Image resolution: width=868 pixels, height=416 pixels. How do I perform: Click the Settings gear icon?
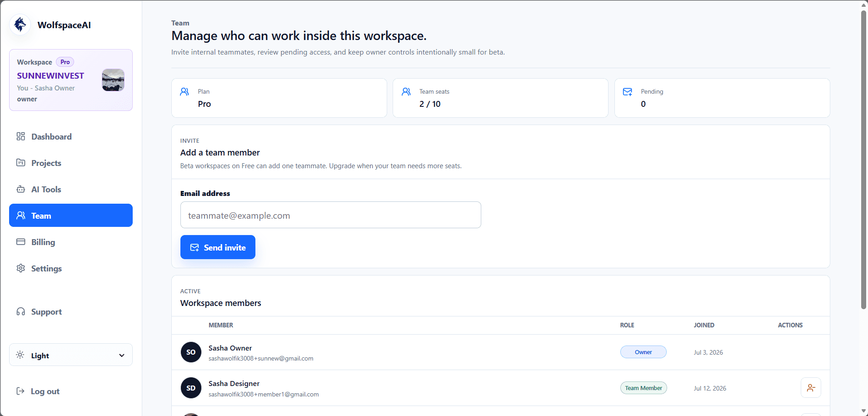(x=21, y=268)
